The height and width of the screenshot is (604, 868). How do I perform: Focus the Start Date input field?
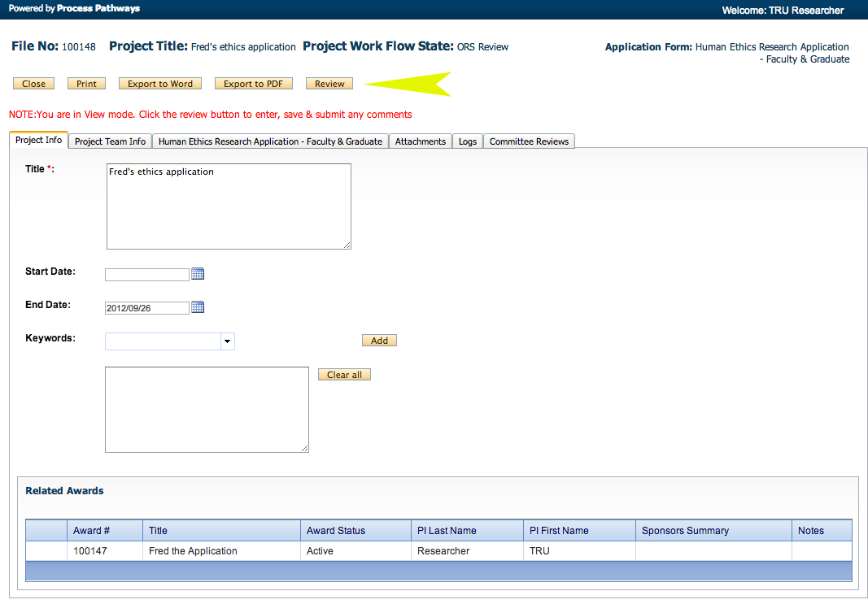[147, 275]
